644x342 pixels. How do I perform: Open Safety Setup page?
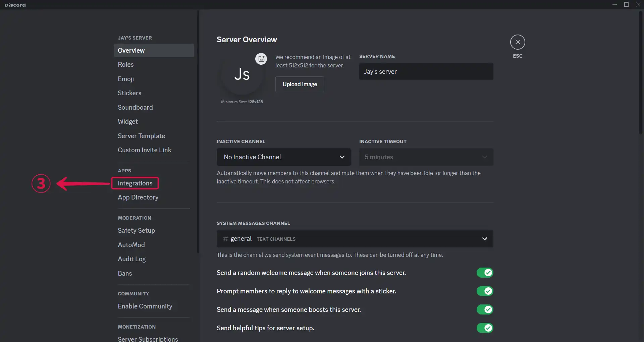pos(154,230)
